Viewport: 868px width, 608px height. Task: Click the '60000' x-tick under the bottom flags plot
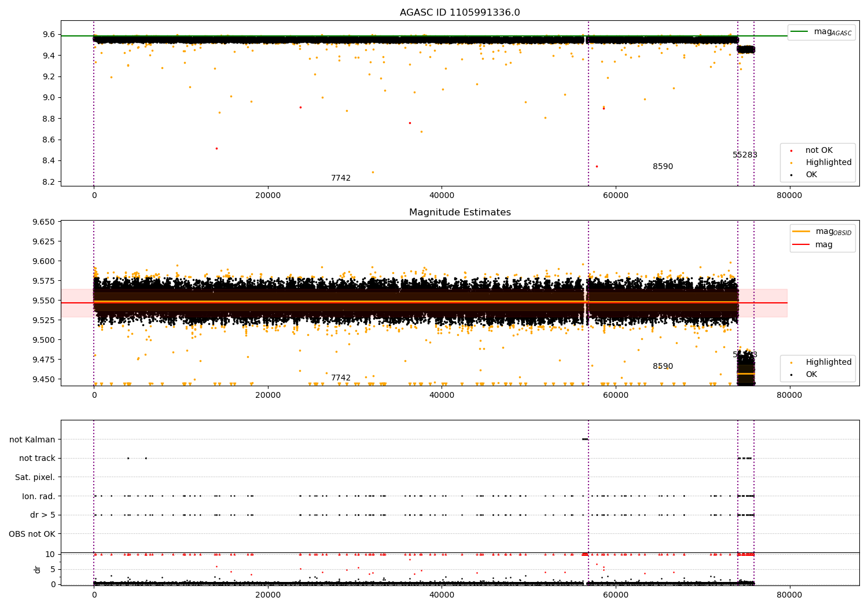coord(616,595)
